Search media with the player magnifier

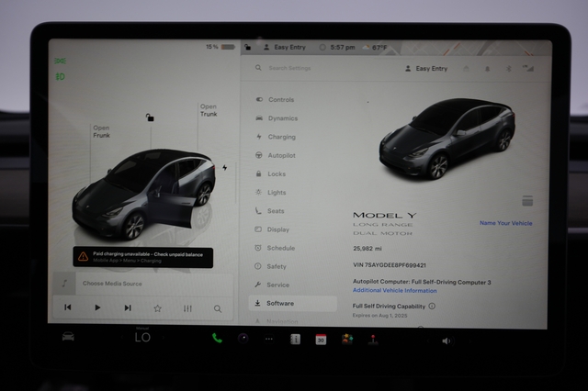point(218,308)
